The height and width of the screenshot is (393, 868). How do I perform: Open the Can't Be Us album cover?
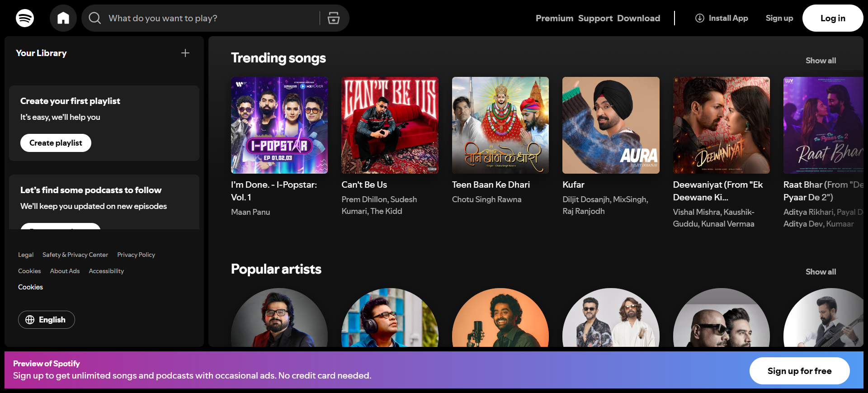pyautogui.click(x=390, y=125)
